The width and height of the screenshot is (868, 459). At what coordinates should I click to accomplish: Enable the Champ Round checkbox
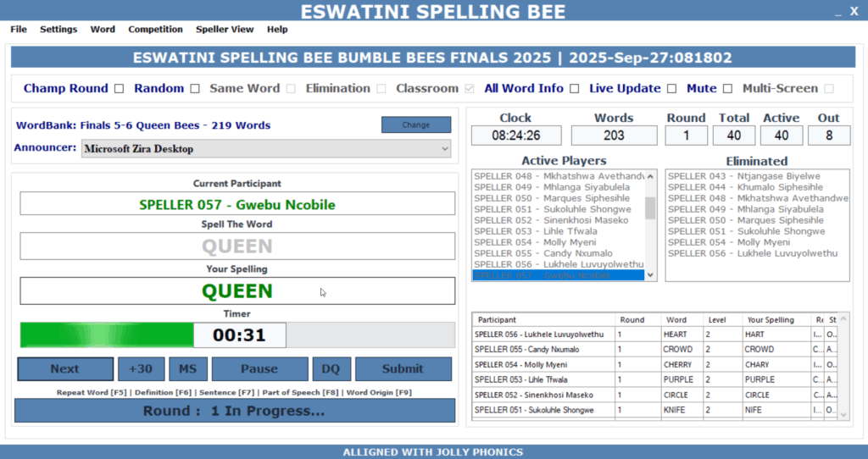pos(119,88)
